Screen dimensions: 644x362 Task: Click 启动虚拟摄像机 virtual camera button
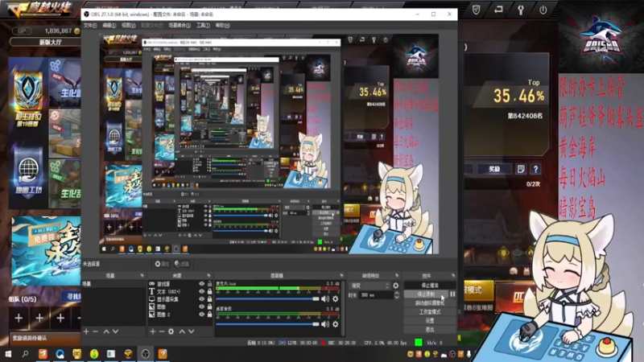coord(430,303)
